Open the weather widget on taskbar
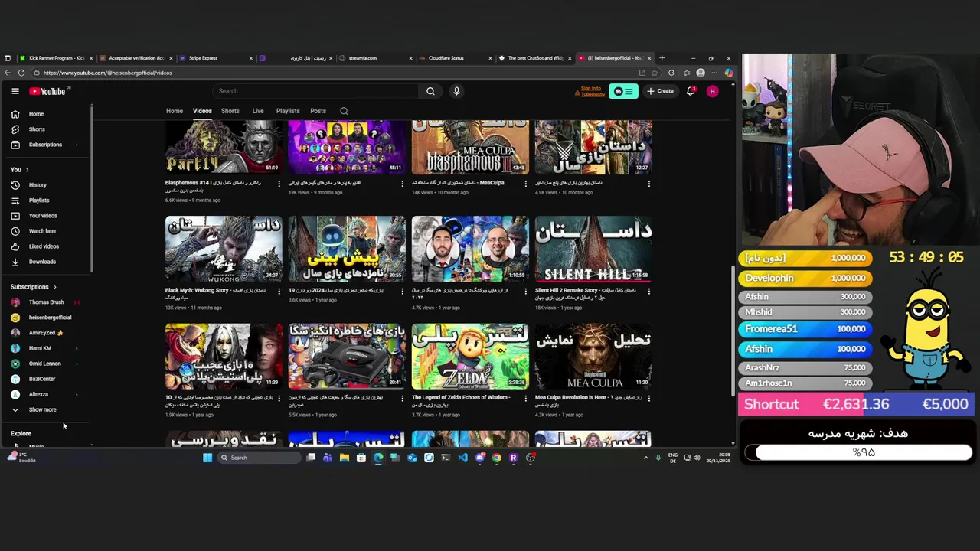The image size is (980, 551). point(20,458)
